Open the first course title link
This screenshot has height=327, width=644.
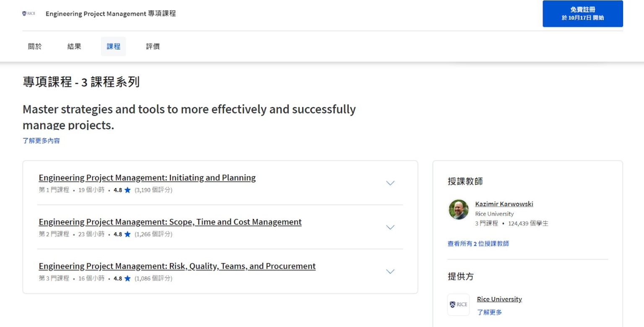[147, 178]
